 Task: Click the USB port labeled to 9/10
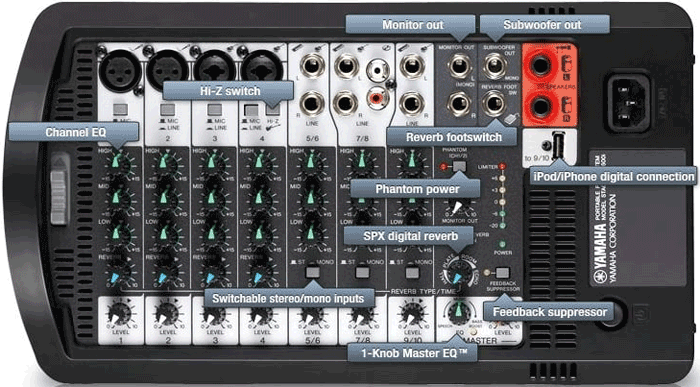tap(558, 146)
